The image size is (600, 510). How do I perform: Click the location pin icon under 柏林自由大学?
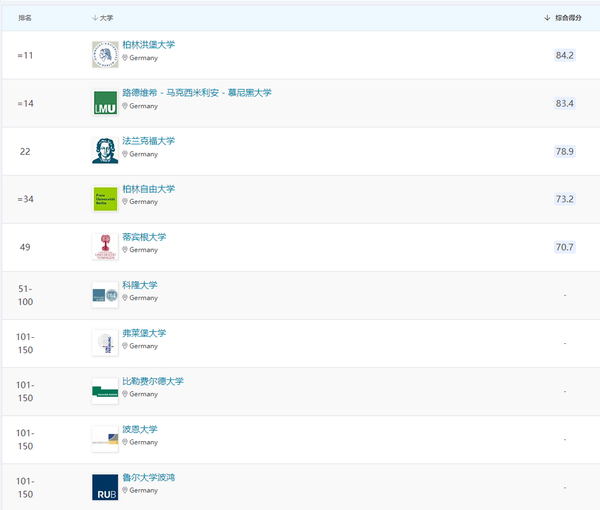(x=125, y=202)
